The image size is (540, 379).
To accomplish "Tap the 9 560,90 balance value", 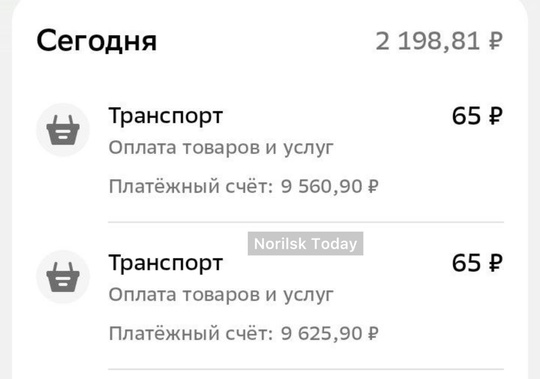I will (322, 187).
